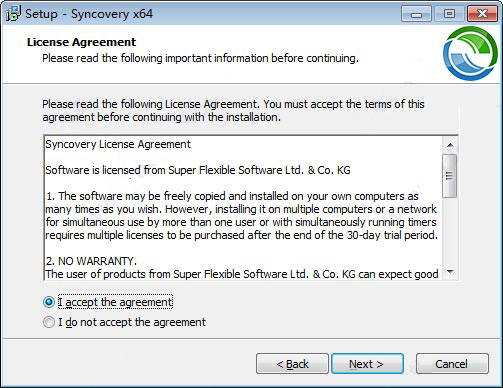Image resolution: width=503 pixels, height=388 pixels.
Task: Click the Syncovery circular logo
Action: (x=470, y=53)
